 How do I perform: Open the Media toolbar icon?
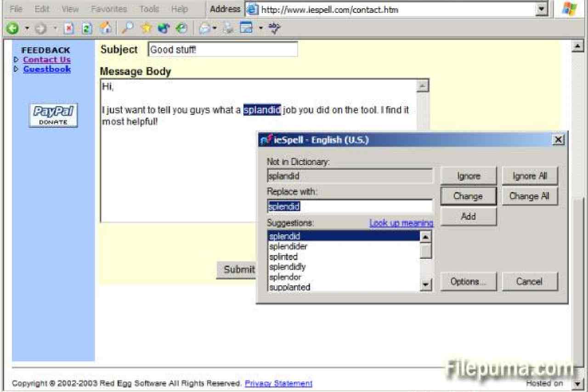(x=164, y=28)
